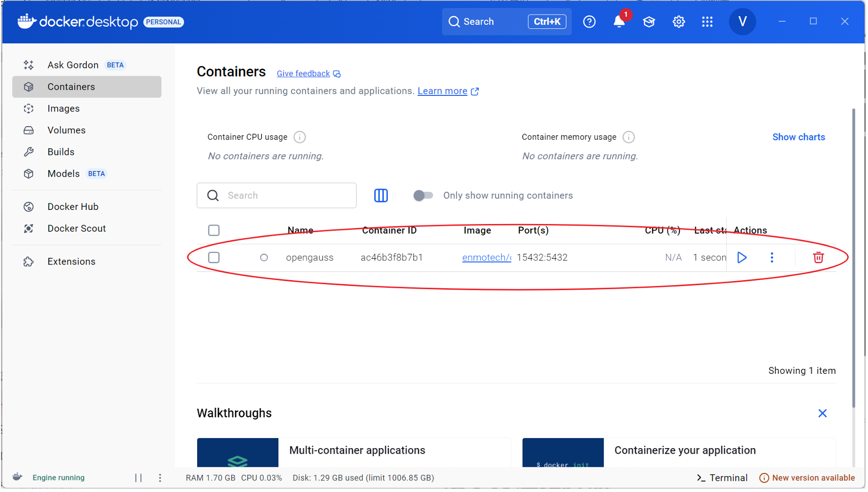
Task: Open Containerize your application walkthrough
Action: [679, 453]
